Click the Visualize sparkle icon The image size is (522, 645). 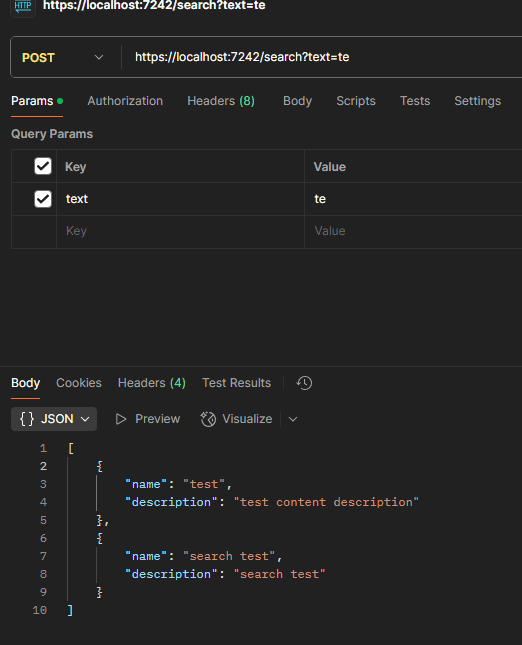pyautogui.click(x=208, y=419)
